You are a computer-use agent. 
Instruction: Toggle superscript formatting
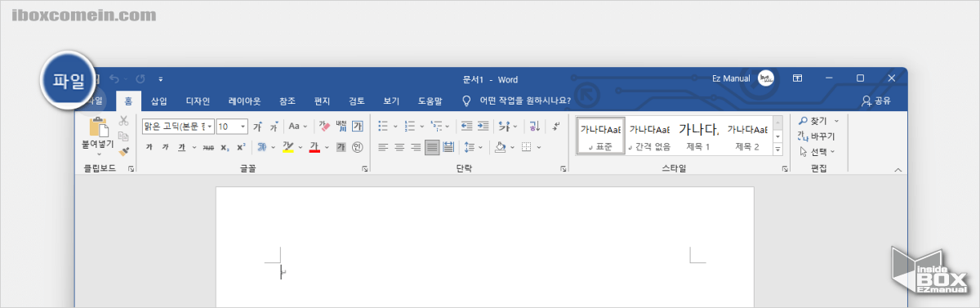click(241, 147)
